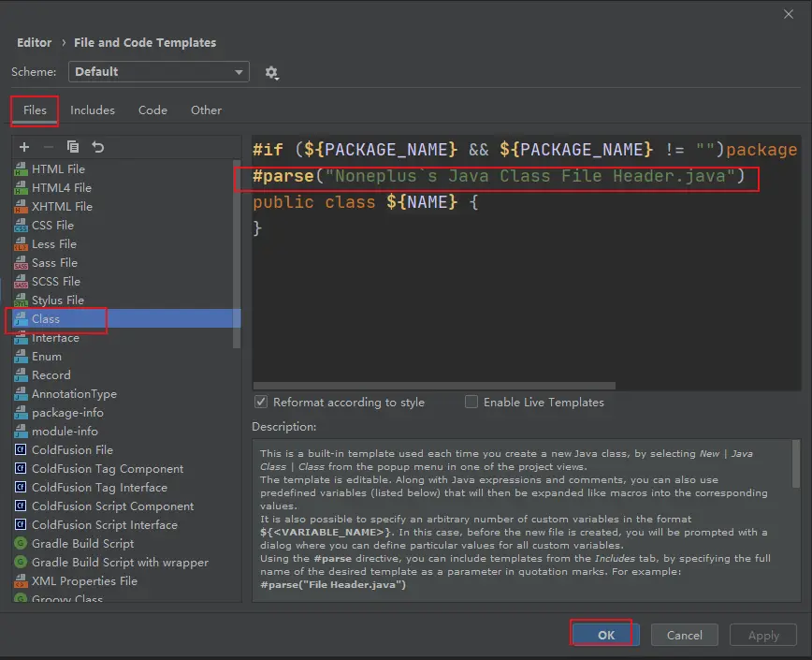Click the reset to default undo icon
Viewport: 812px width, 660px height.
click(x=98, y=147)
